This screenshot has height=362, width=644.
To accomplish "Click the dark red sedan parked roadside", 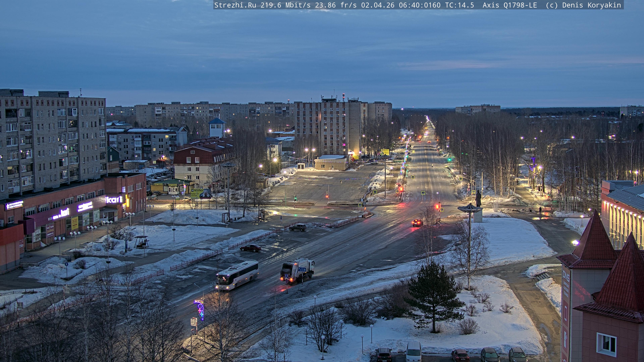I will [251, 248].
